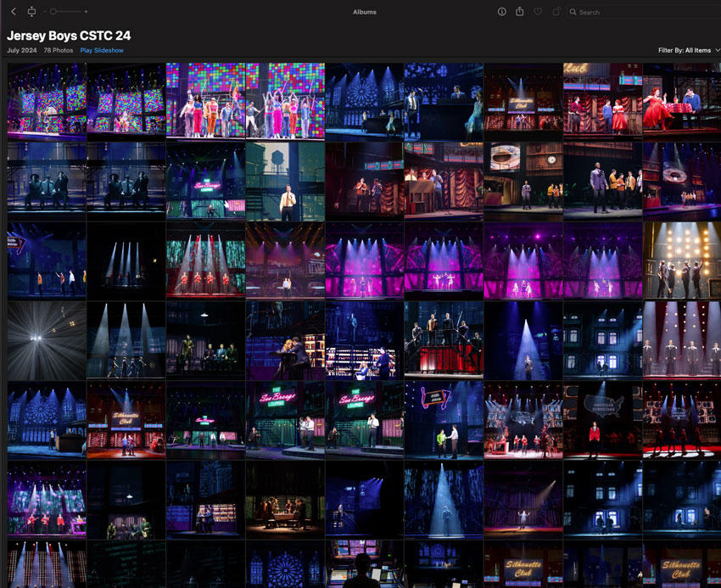The image size is (721, 588).
Task: Start Play Slideshow
Action: (102, 50)
